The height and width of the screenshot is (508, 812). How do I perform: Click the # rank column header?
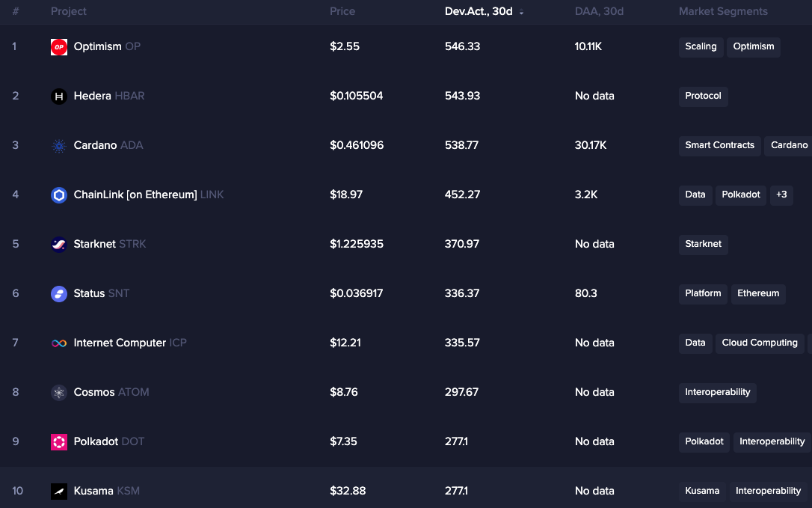[16, 11]
